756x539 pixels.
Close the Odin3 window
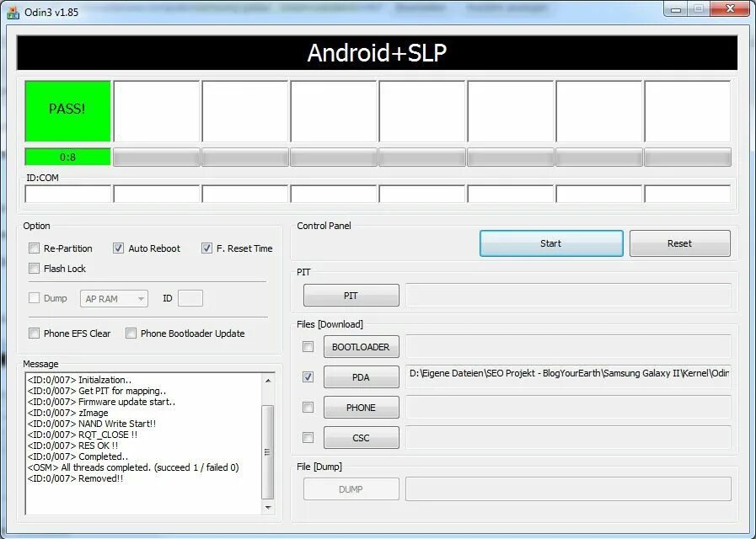click(x=730, y=9)
